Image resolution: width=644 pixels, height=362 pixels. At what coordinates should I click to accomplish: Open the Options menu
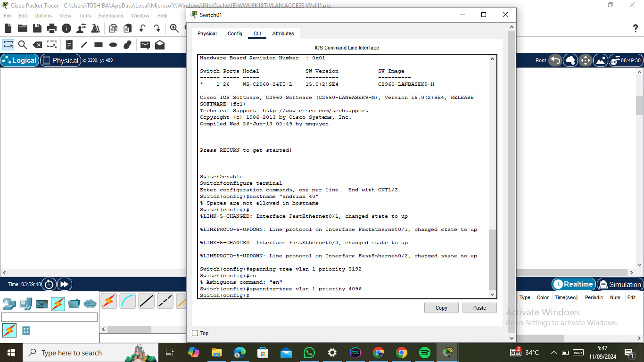(43, 16)
